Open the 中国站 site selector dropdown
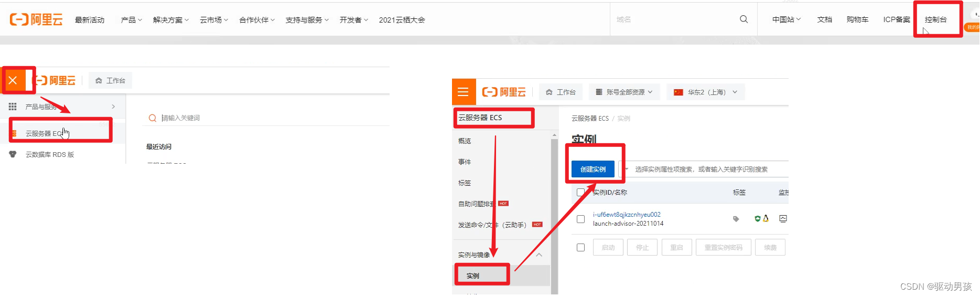This screenshot has width=980, height=296. (x=787, y=19)
